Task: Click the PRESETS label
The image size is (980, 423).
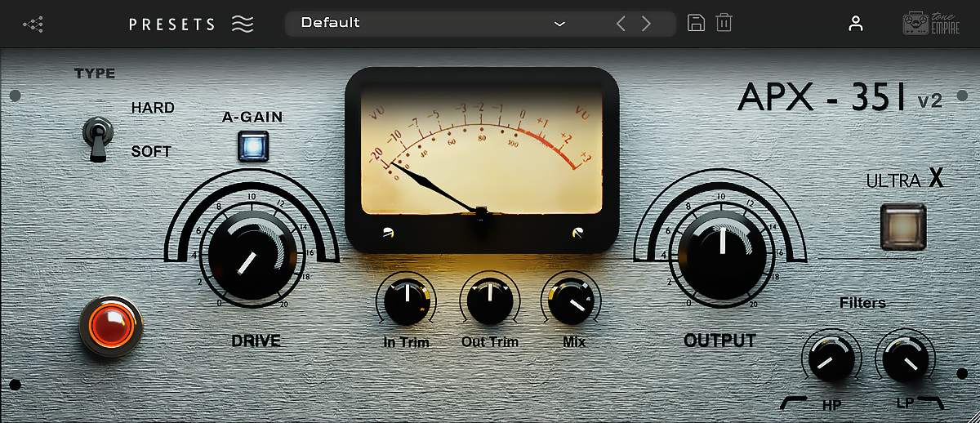Action: coord(171,24)
